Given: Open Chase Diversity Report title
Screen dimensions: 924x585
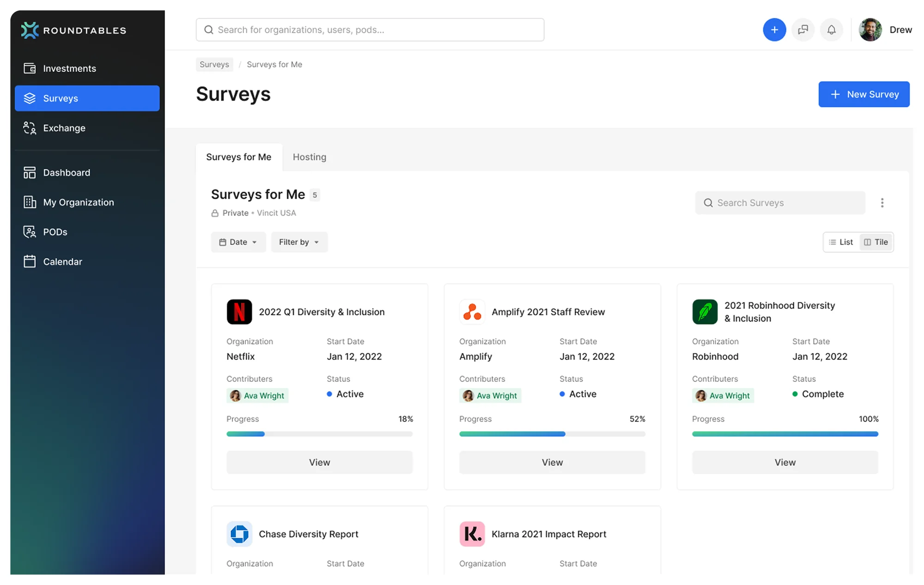Looking at the screenshot, I should [x=309, y=534].
